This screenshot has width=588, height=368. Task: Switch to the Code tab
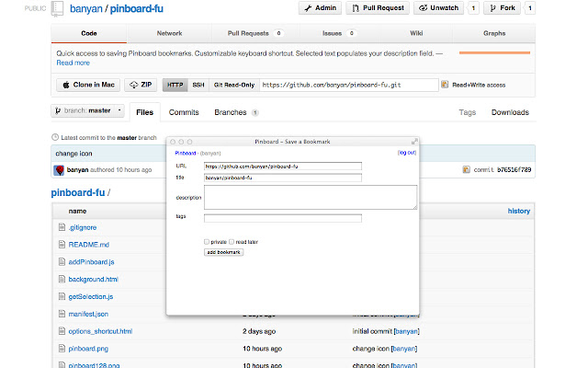point(89,33)
